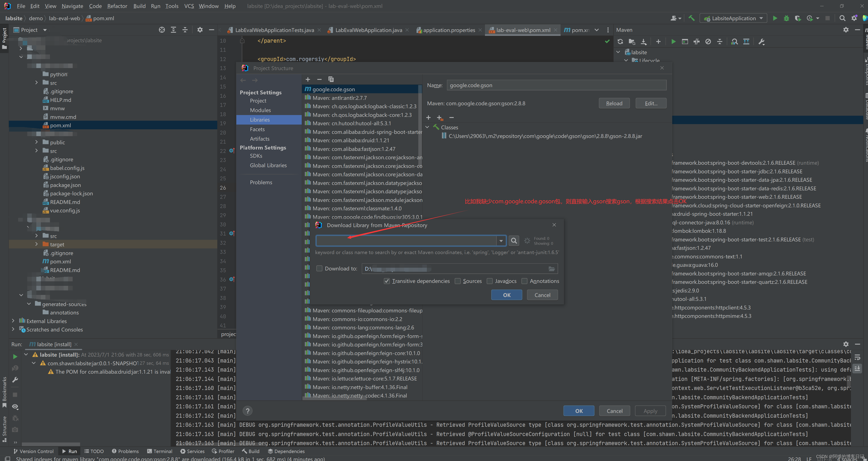Select Modules tab in Project Structure
The height and width of the screenshot is (461, 868).
[x=261, y=110]
